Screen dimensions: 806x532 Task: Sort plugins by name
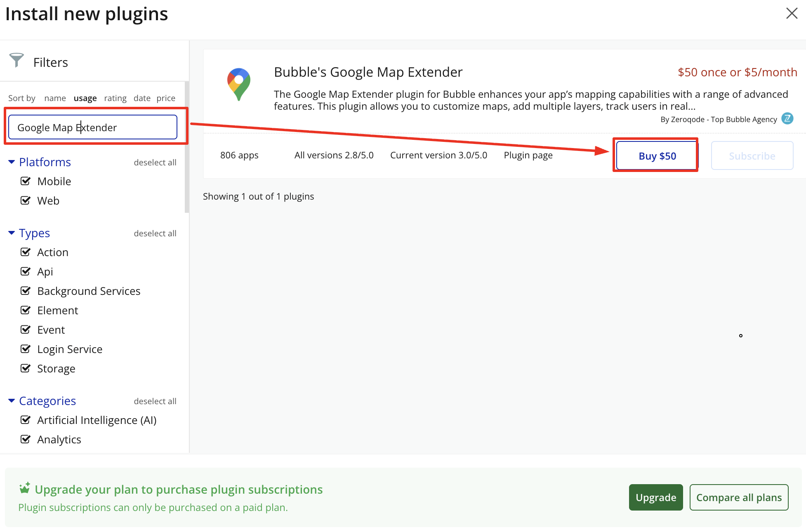pyautogui.click(x=55, y=98)
